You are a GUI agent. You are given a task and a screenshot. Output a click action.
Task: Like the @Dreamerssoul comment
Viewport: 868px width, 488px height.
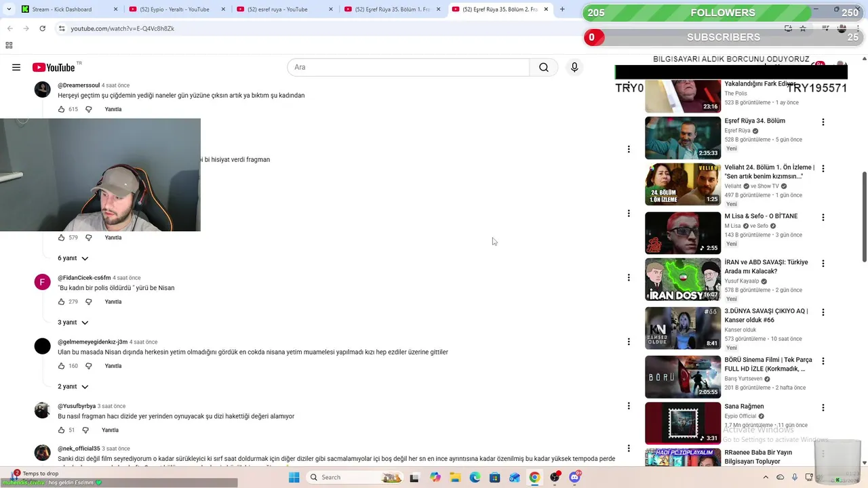tap(61, 109)
